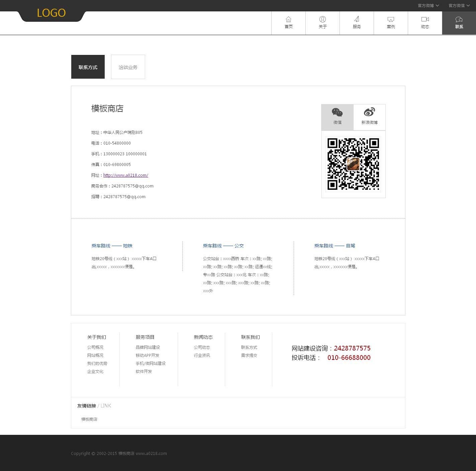Click the 公司概况 footer link

pos(95,347)
